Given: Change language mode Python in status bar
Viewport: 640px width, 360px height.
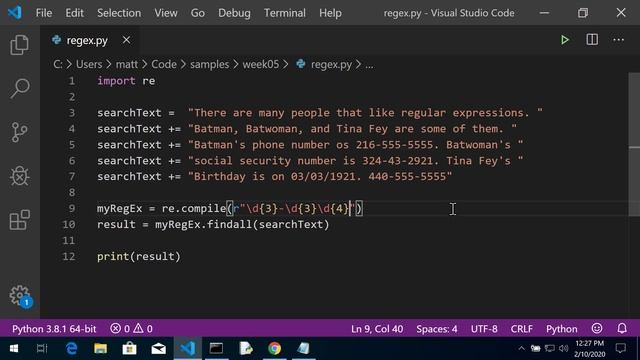Looking at the screenshot, I should [562, 329].
